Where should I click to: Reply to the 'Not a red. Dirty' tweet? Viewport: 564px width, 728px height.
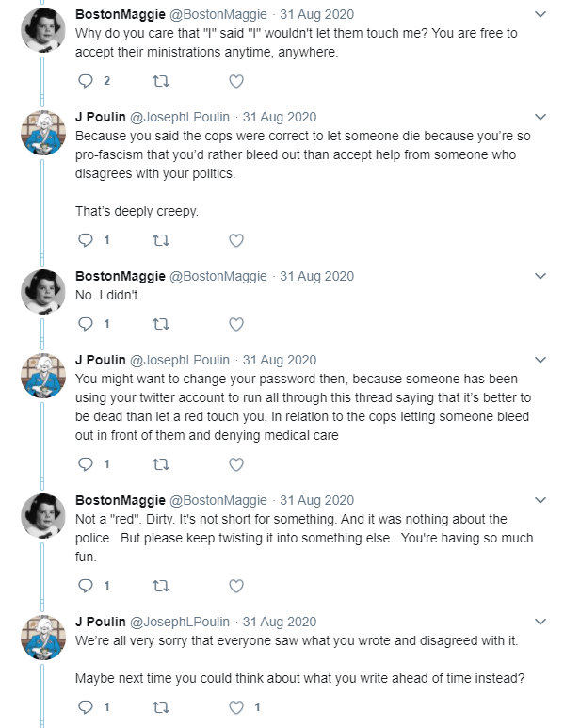click(86, 586)
